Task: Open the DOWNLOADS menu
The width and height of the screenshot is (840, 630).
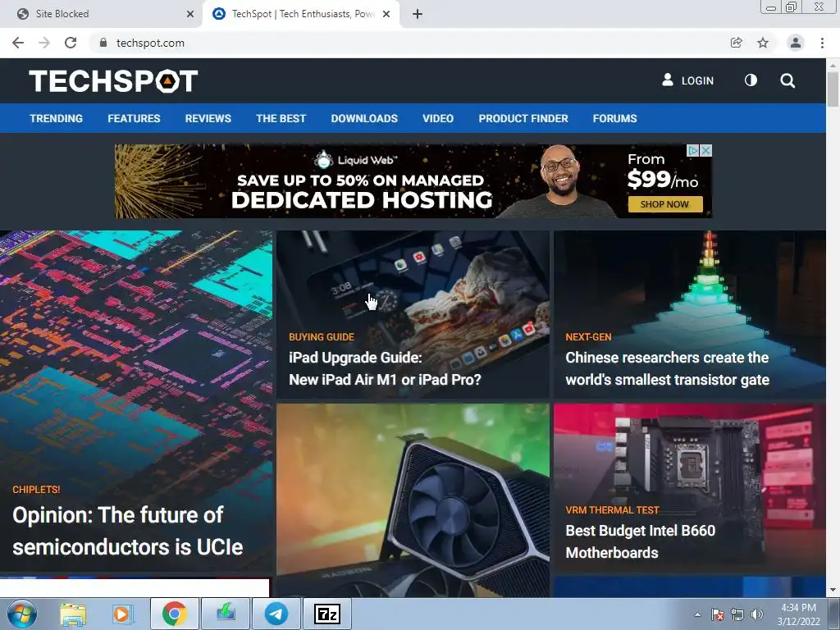Action: [364, 118]
